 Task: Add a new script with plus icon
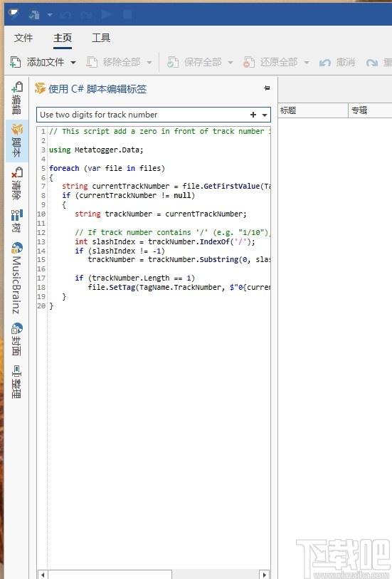click(x=253, y=115)
